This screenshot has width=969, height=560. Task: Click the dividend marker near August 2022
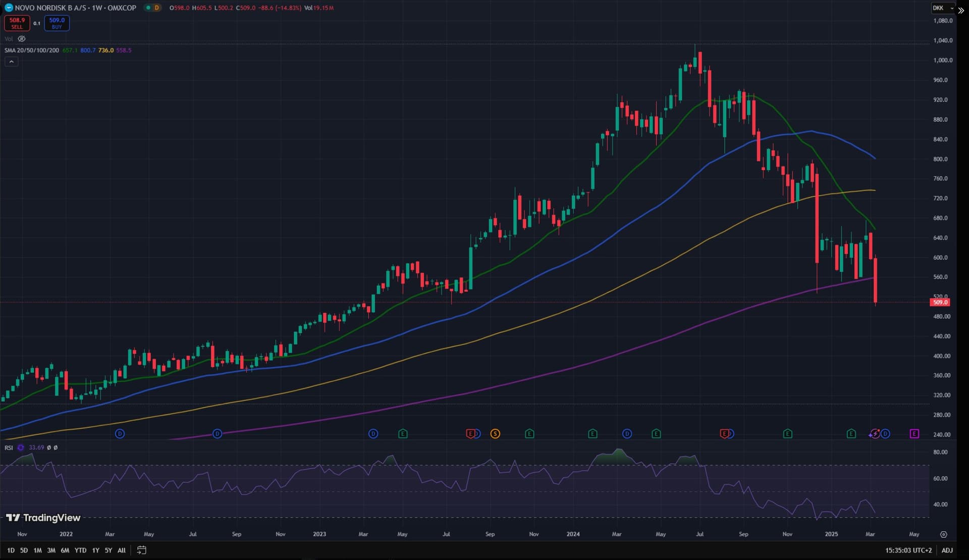pyautogui.click(x=217, y=434)
